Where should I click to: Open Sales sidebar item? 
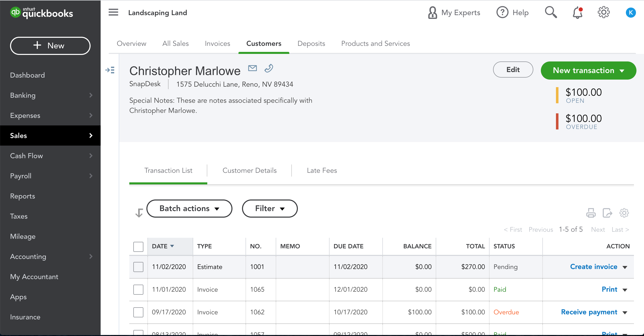pos(50,136)
